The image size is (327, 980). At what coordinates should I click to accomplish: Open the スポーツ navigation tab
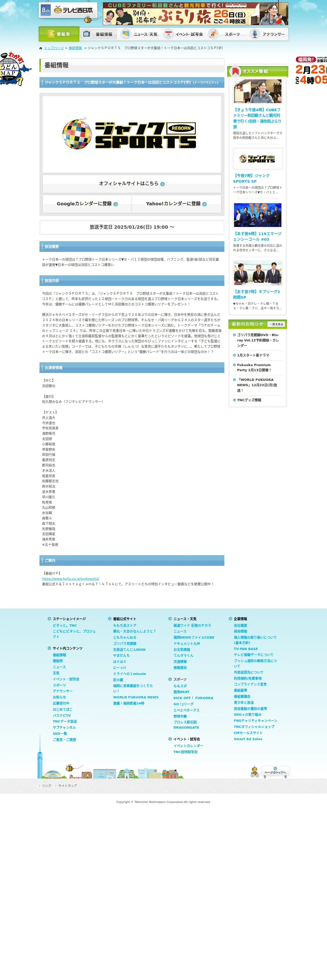point(226,34)
